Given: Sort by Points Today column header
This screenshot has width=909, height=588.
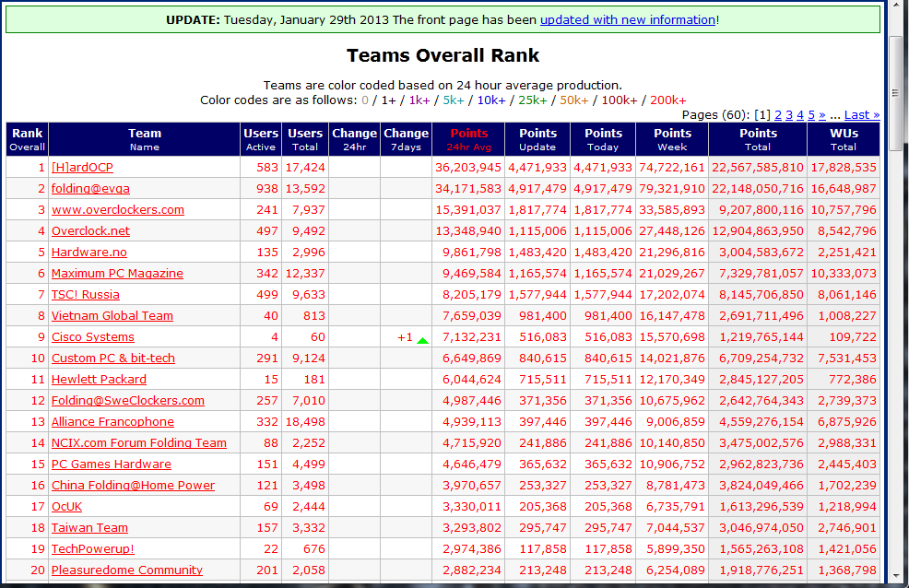Looking at the screenshot, I should click(603, 139).
